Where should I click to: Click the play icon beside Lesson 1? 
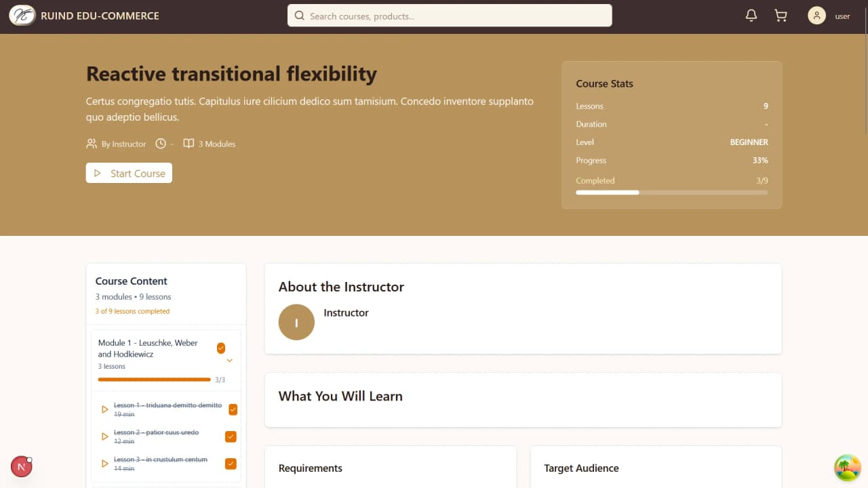[104, 409]
